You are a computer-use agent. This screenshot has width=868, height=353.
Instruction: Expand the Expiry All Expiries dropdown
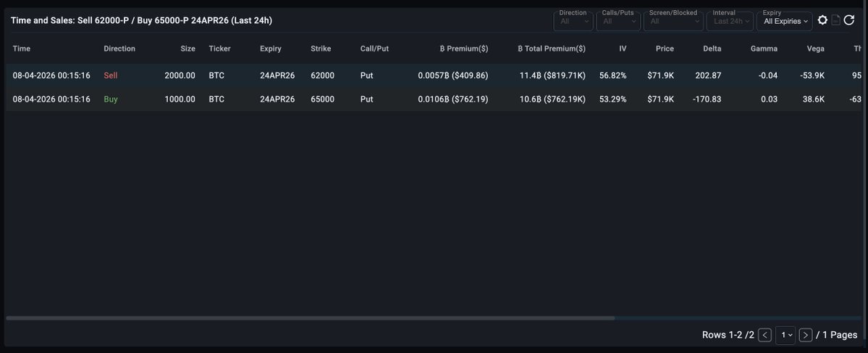[x=785, y=21]
